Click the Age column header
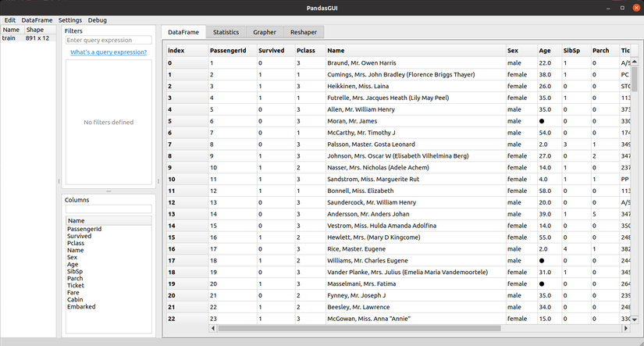The width and height of the screenshot is (644, 346). click(x=550, y=51)
